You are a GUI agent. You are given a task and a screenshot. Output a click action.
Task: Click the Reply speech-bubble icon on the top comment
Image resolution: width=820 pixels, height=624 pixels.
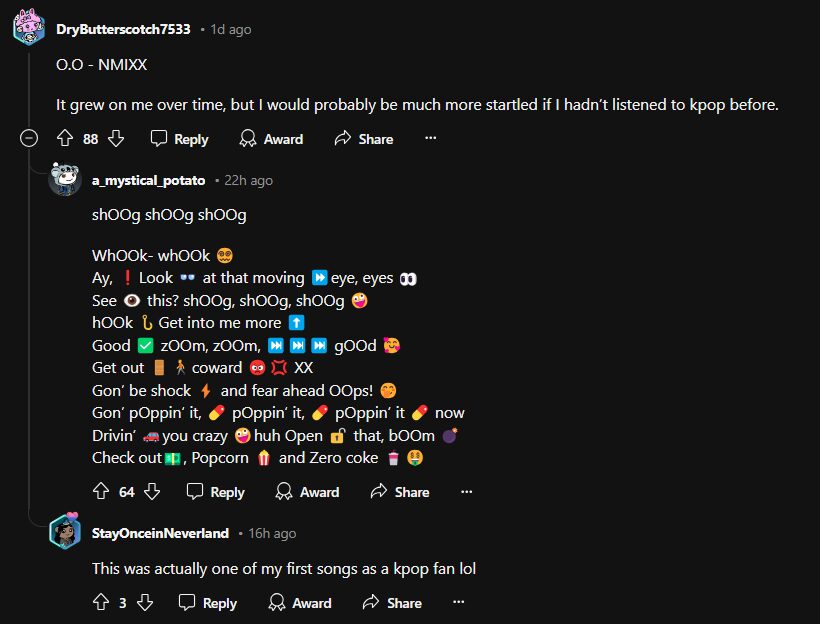point(161,138)
